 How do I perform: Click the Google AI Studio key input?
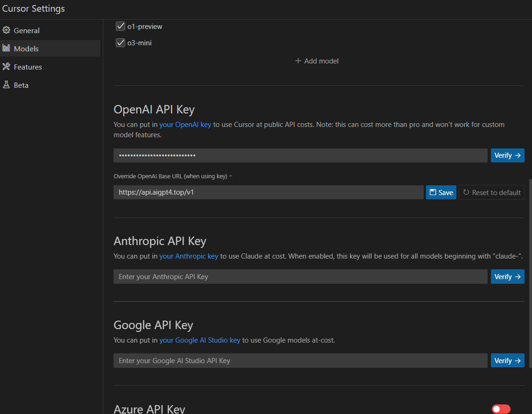pos(300,360)
